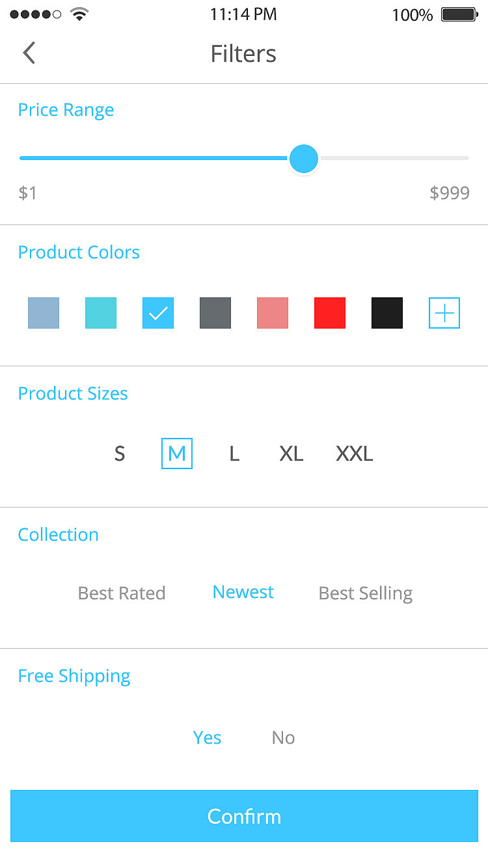The image size is (488, 868).
Task: Uncheck the selected bright blue swatch
Action: click(158, 313)
